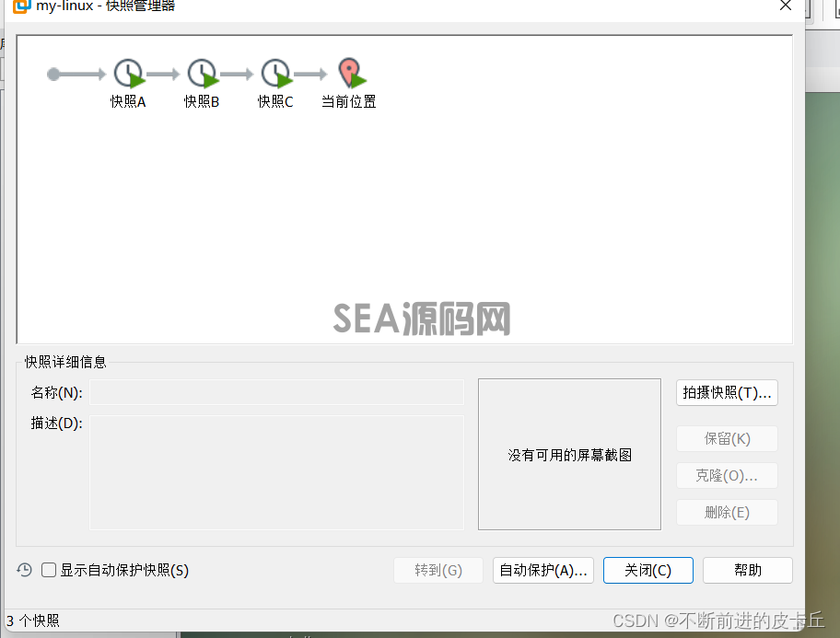Click the 保留(K) button

727,439
